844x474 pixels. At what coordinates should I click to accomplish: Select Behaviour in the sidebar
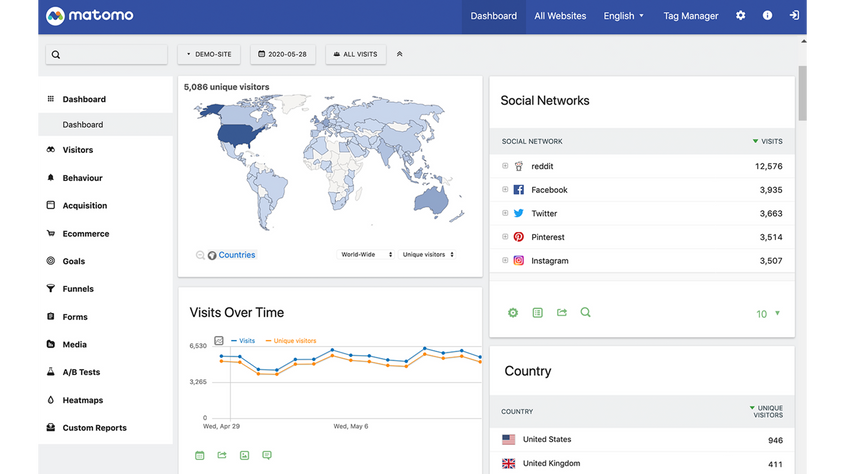82,178
